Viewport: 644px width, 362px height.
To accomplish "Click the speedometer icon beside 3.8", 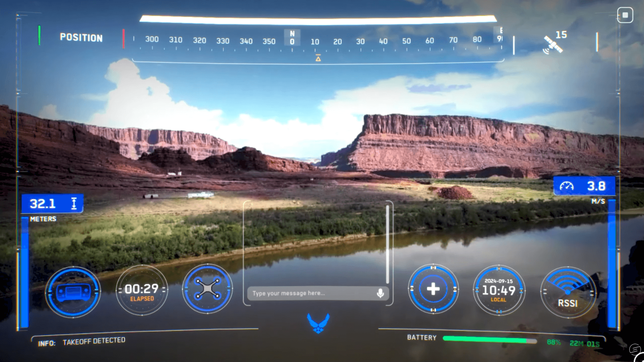I will pyautogui.click(x=567, y=186).
